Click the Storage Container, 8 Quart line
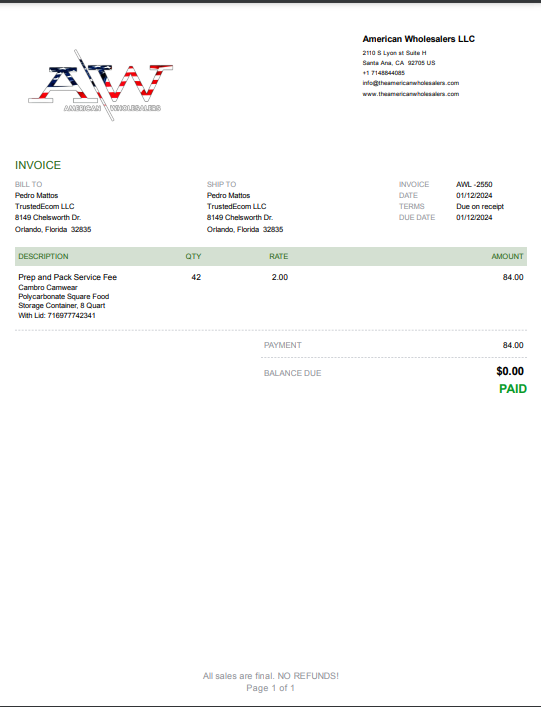 coord(62,305)
